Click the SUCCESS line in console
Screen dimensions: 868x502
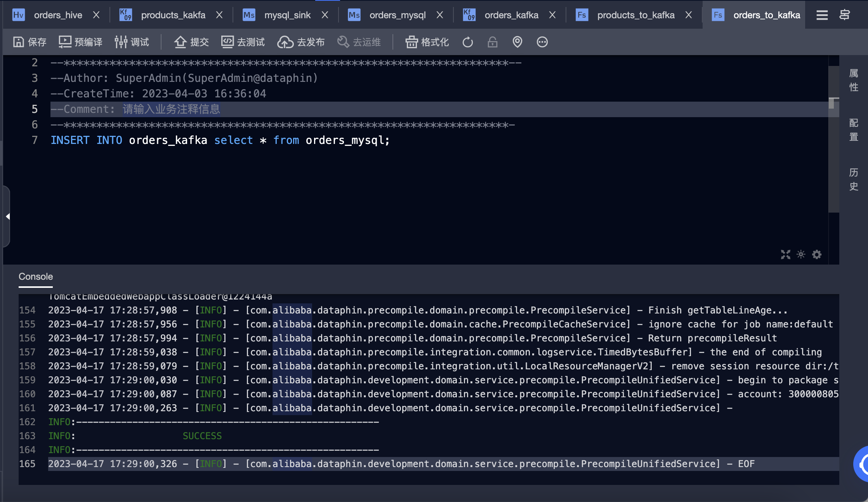(x=202, y=436)
